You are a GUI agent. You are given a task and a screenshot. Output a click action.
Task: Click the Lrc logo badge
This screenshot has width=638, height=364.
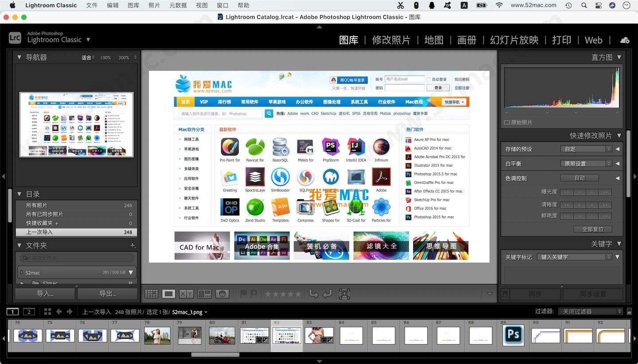(15, 38)
